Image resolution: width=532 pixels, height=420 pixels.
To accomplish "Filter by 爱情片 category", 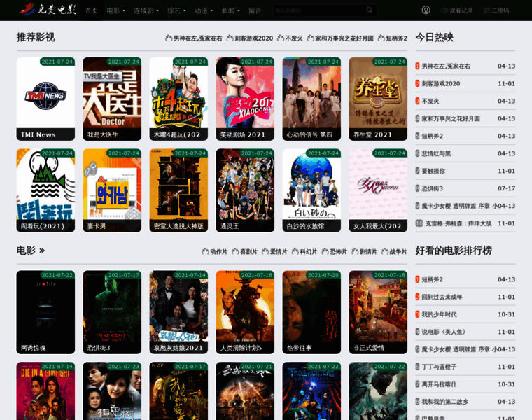I will 274,252.
